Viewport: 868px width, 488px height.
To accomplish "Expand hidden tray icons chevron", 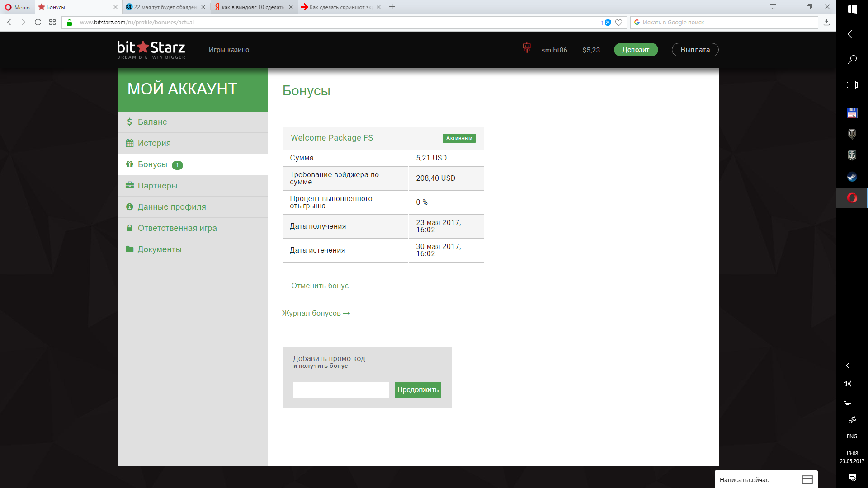I will click(x=848, y=366).
